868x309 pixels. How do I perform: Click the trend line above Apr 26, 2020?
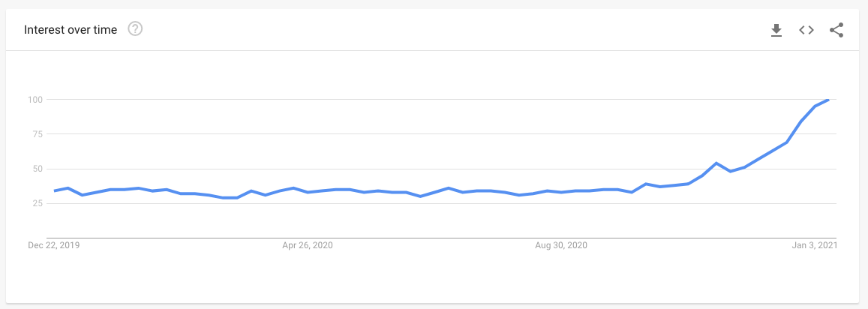308,190
